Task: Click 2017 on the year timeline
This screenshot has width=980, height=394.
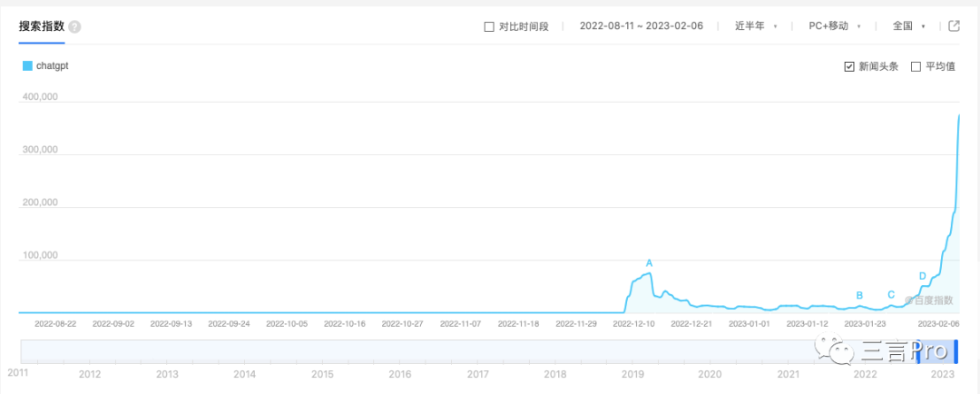Action: (x=478, y=374)
